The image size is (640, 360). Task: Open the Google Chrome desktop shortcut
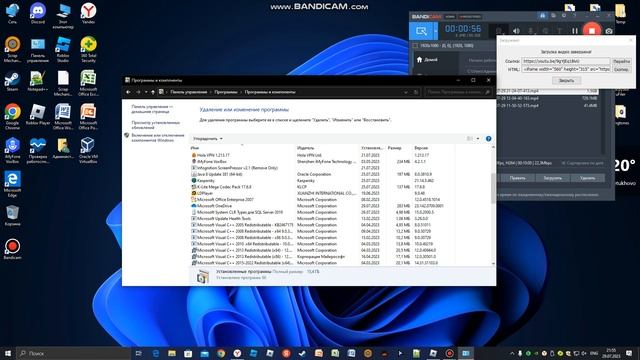click(x=12, y=117)
